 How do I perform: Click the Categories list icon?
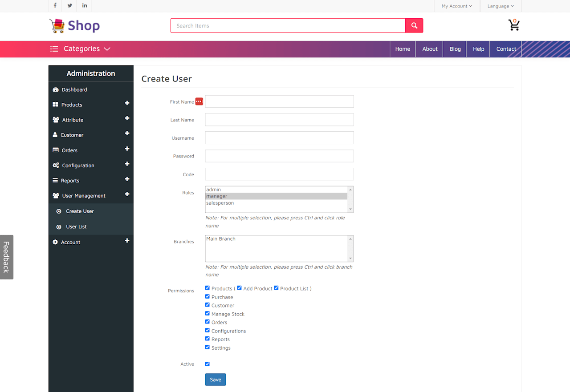54,49
